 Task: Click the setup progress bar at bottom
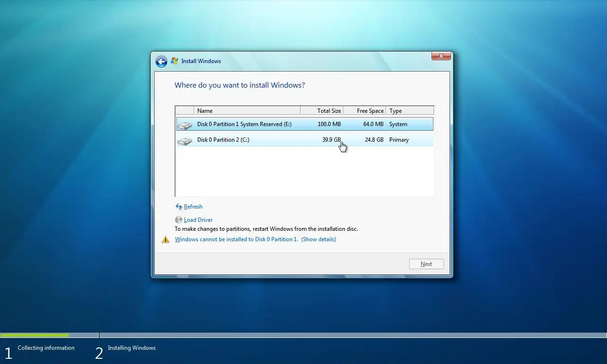pos(303,335)
